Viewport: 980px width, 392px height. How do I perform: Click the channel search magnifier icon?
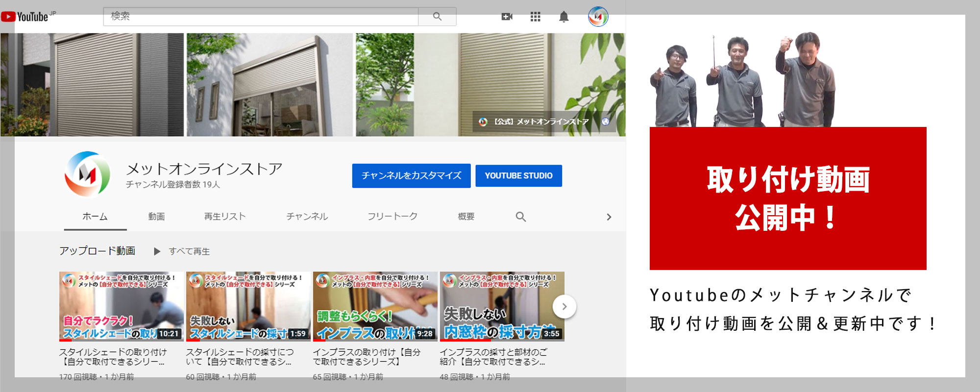click(x=520, y=217)
